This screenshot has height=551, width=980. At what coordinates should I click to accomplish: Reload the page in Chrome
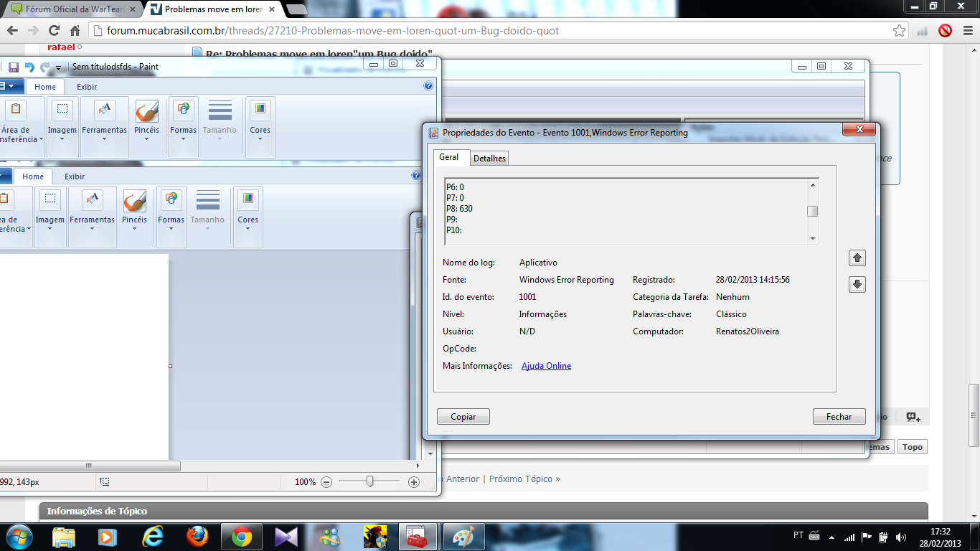coord(54,31)
